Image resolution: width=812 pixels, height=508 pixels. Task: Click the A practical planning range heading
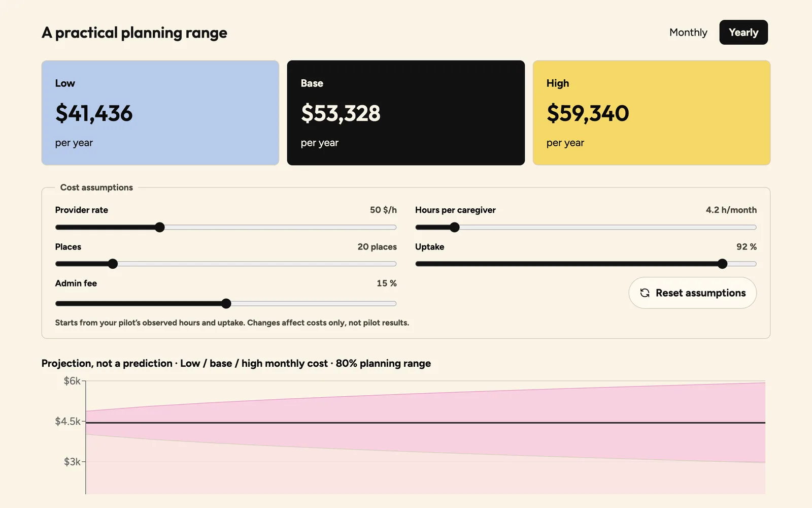pyautogui.click(x=134, y=33)
